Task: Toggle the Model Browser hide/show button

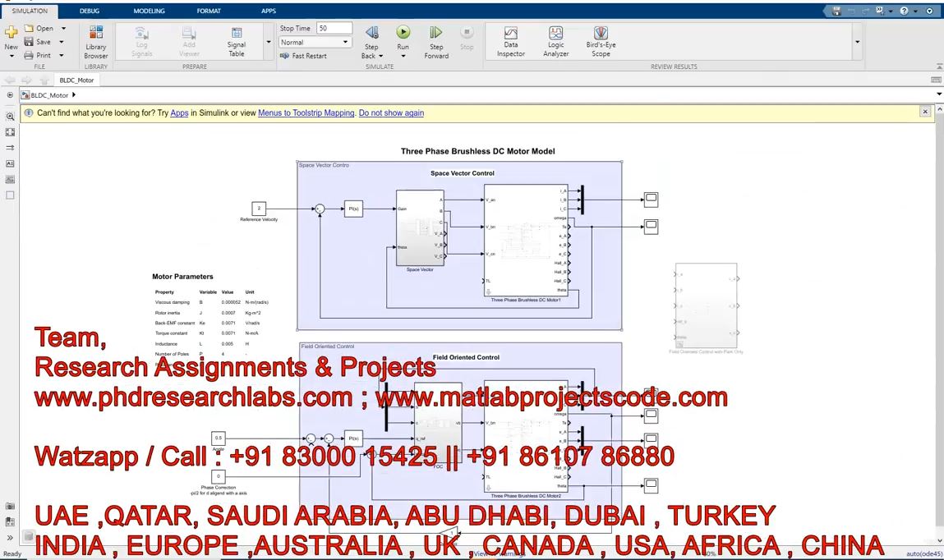Action: (x=10, y=95)
